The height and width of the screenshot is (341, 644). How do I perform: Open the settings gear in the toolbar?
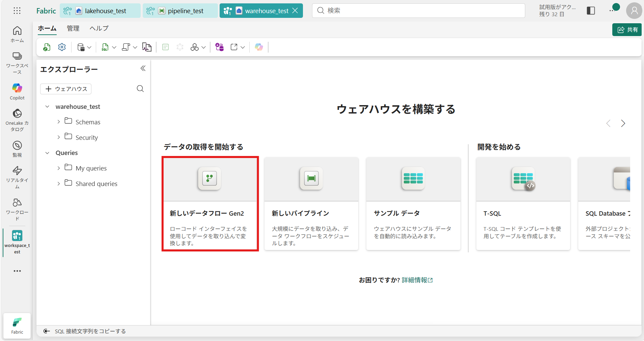tap(62, 47)
